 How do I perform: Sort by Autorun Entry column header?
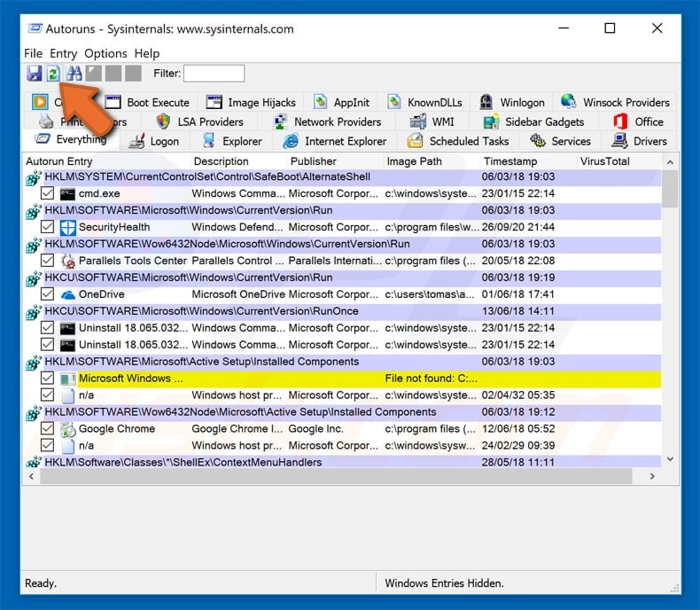[x=106, y=161]
